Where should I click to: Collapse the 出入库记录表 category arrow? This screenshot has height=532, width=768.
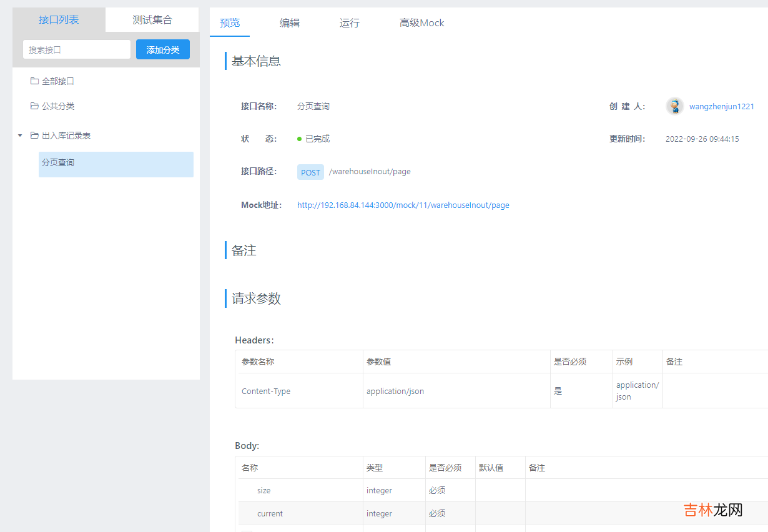20,135
